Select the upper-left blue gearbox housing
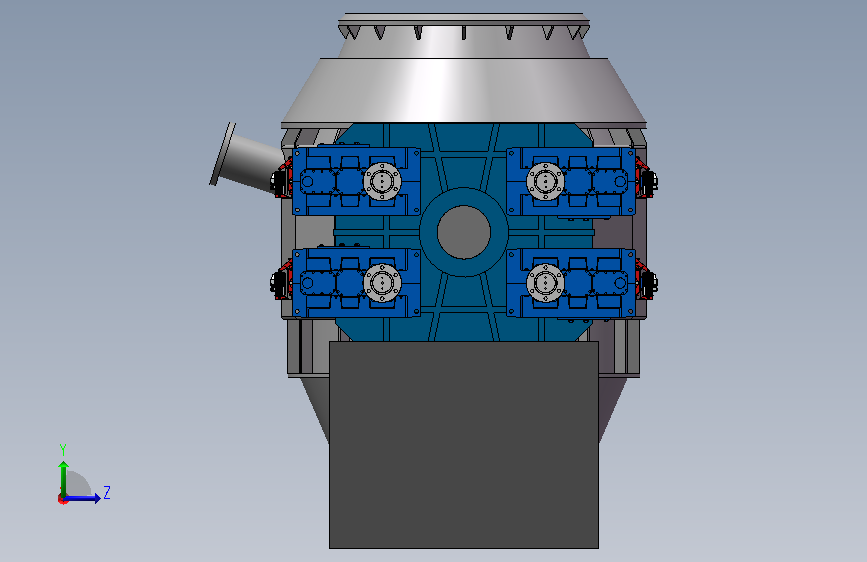 click(356, 181)
